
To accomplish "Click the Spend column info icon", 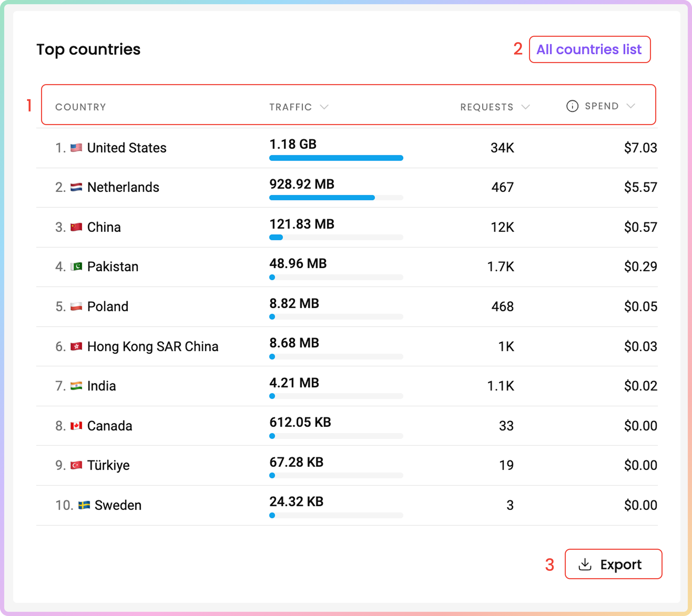I will [572, 106].
